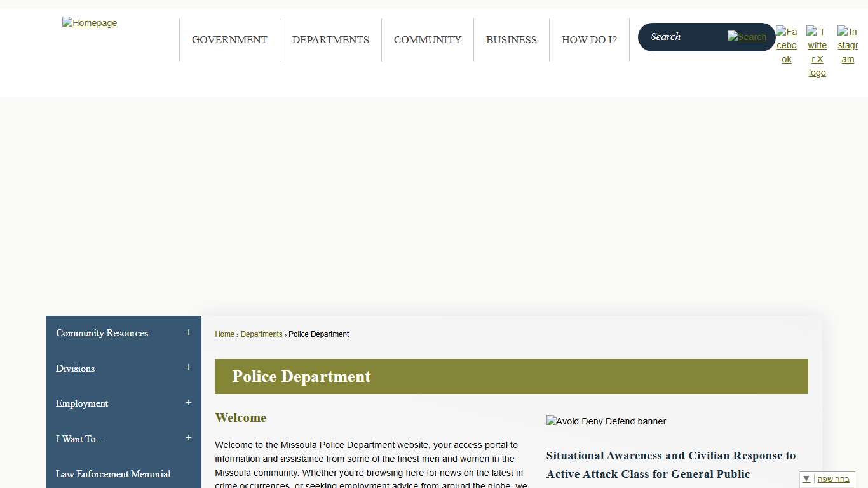868x488 pixels.
Task: Open the GOVERNMENT menu
Action: (229, 39)
